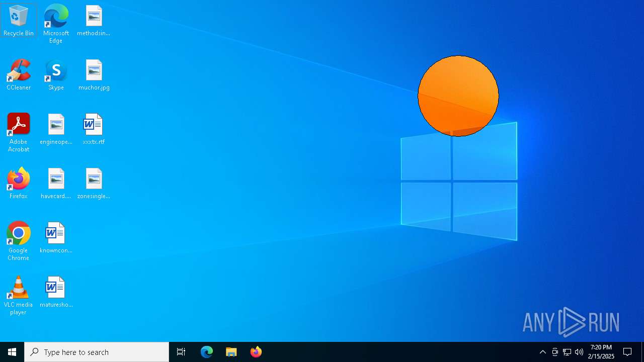The image size is (644, 362).
Task: Open the clock showing 7:20 PM
Action: point(601,352)
